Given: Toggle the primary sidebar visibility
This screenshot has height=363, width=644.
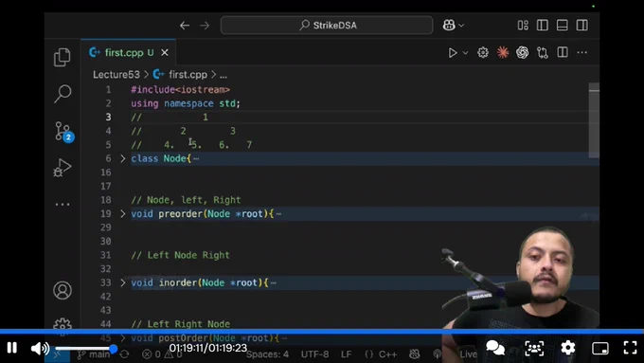Looking at the screenshot, I should pos(542,25).
